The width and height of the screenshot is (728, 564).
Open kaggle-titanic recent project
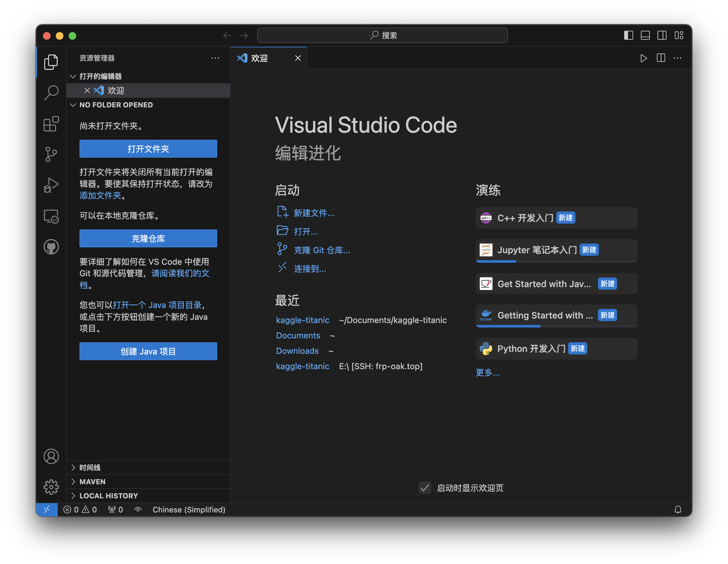coord(302,320)
